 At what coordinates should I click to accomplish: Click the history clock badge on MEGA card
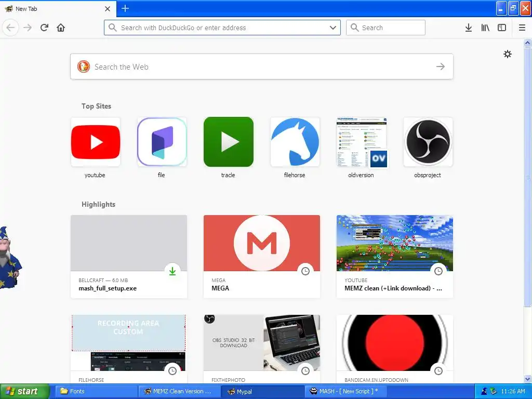305,271
